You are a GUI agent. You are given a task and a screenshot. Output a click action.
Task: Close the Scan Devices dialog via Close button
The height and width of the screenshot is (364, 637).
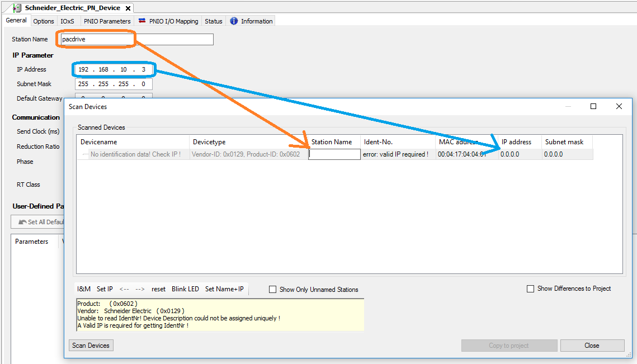[592, 346]
